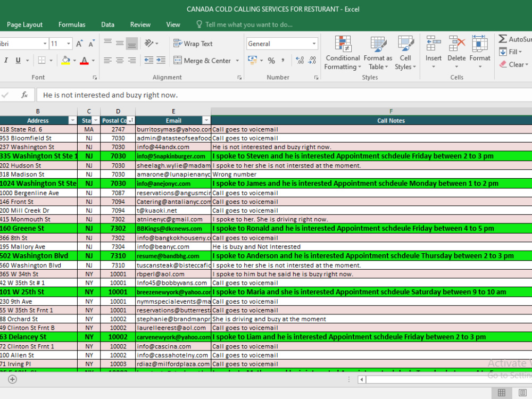532x399 pixels.
Task: Increase cell indent
Action: point(161,61)
